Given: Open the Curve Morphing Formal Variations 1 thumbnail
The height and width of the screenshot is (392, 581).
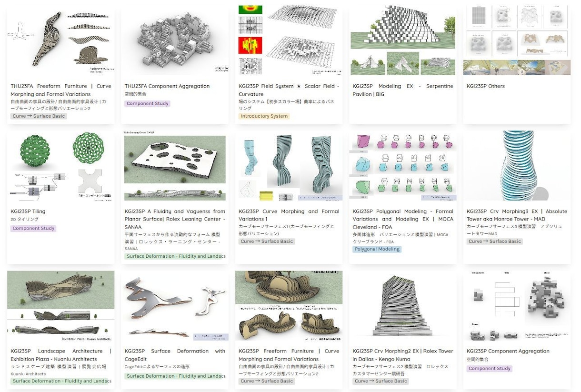Looking at the screenshot, I should click(x=289, y=166).
